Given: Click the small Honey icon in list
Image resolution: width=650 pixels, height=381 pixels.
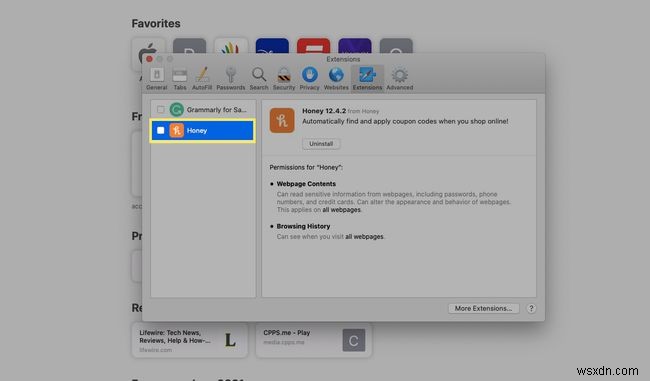Looking at the screenshot, I should 177,131.
